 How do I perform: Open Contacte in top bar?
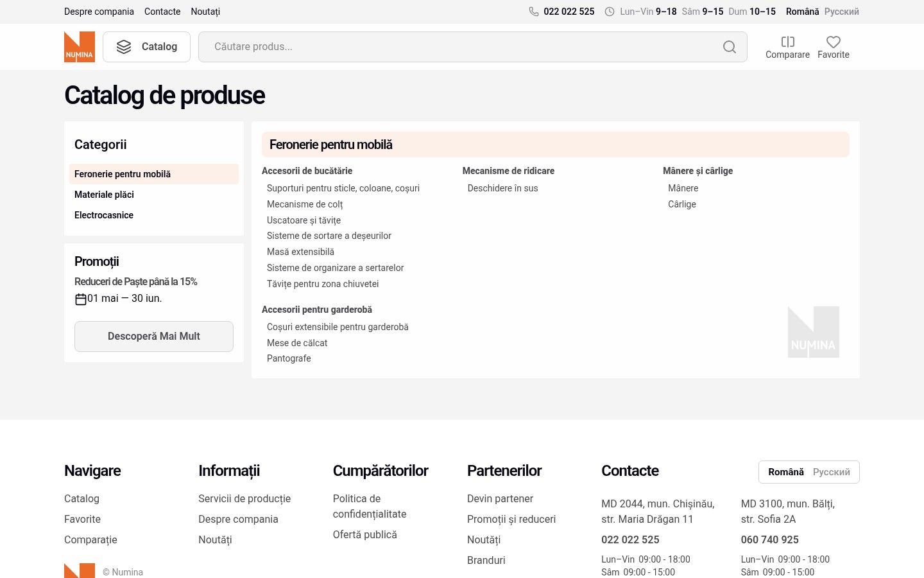click(162, 12)
